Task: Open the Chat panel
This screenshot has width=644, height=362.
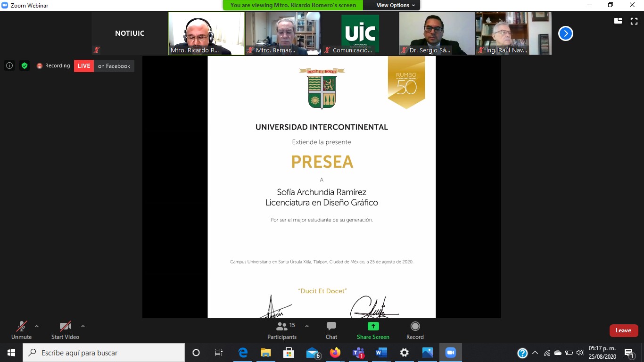Action: tap(331, 330)
